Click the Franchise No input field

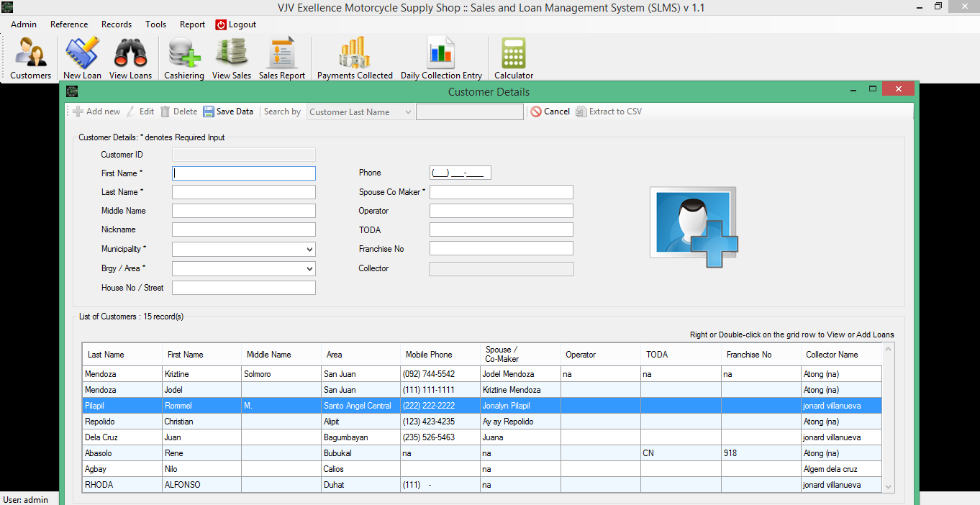(502, 248)
